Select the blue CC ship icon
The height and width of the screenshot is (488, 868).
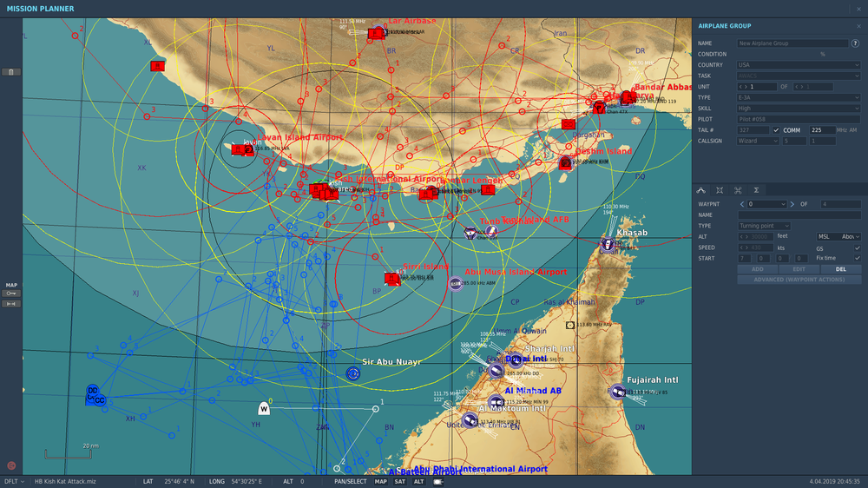tap(100, 400)
